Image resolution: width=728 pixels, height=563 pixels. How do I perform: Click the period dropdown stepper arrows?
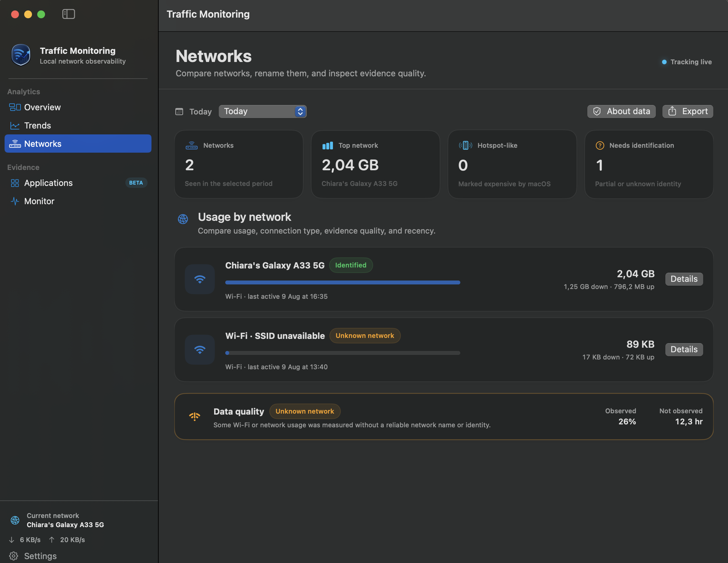point(300,111)
